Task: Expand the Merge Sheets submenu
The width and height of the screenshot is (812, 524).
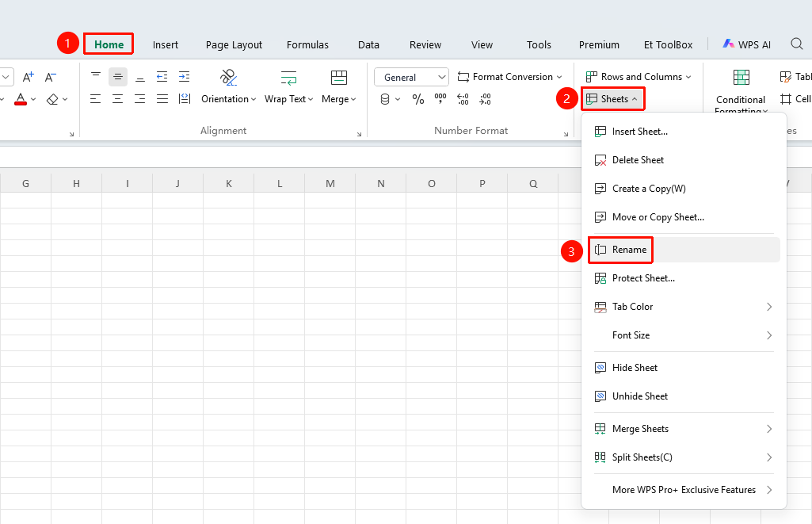Action: tap(684, 429)
